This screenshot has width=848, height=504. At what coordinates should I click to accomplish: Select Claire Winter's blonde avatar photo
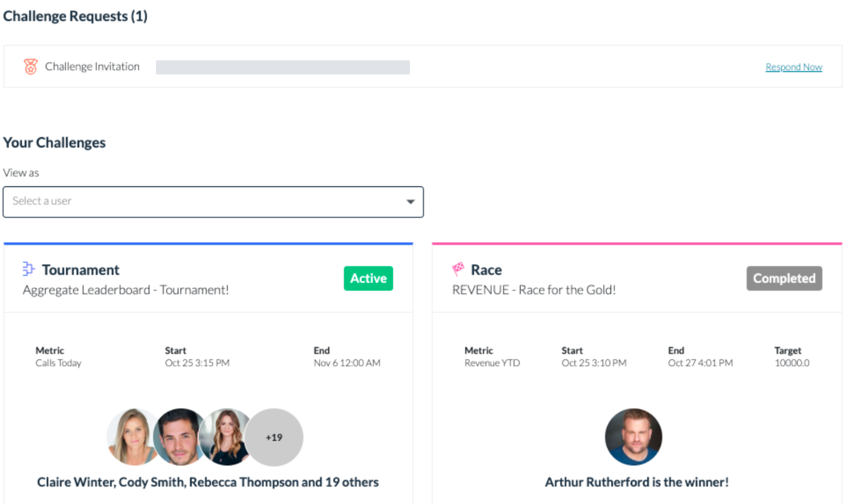click(131, 437)
